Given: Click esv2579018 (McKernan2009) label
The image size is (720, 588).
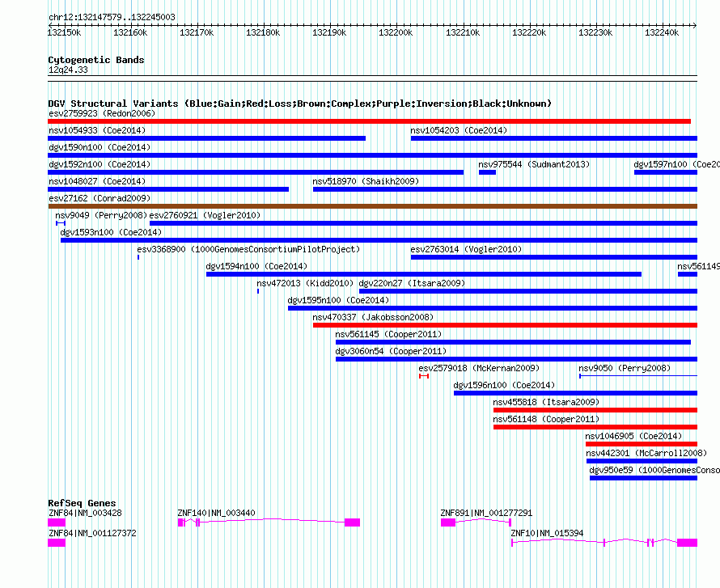Looking at the screenshot, I should pos(479,368).
